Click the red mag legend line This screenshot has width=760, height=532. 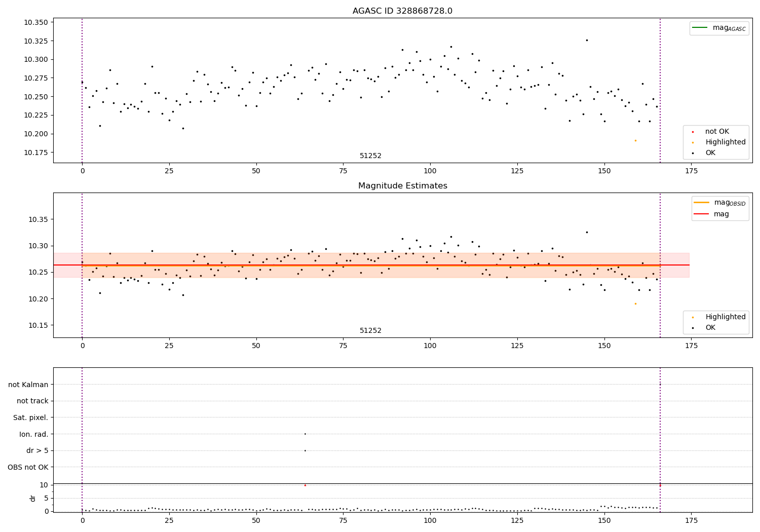tap(702, 214)
